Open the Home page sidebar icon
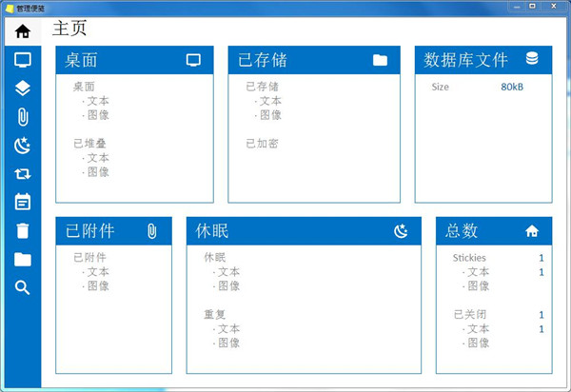The width and height of the screenshot is (571, 392). pos(23,31)
